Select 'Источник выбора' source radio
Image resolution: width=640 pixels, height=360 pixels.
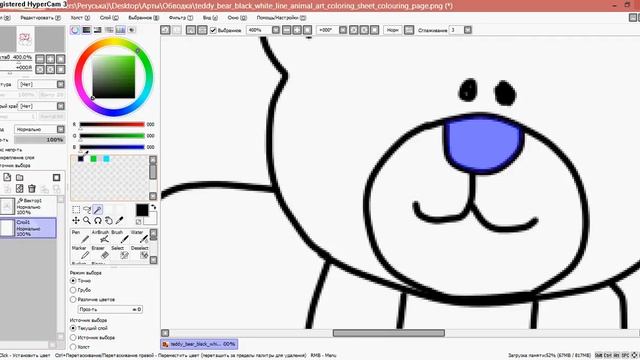(x=73, y=338)
